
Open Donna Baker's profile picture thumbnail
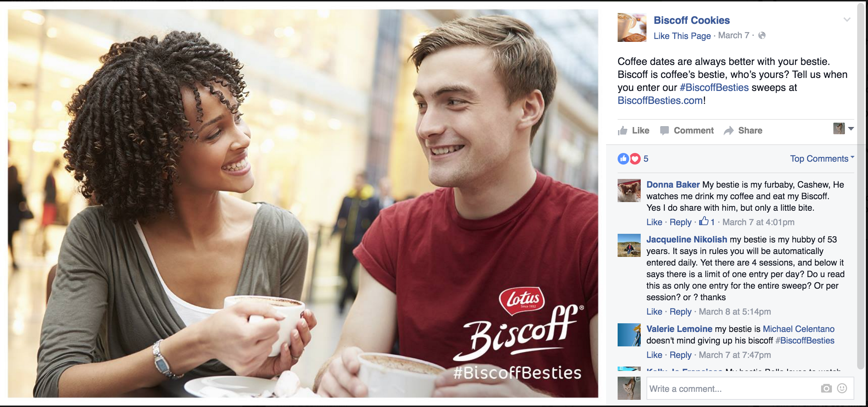pyautogui.click(x=629, y=191)
